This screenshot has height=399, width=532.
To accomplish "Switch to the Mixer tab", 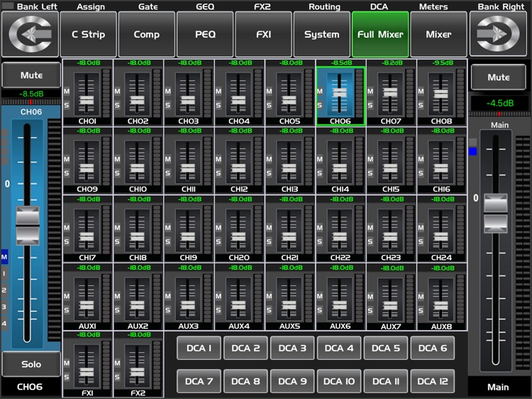I will [438, 34].
